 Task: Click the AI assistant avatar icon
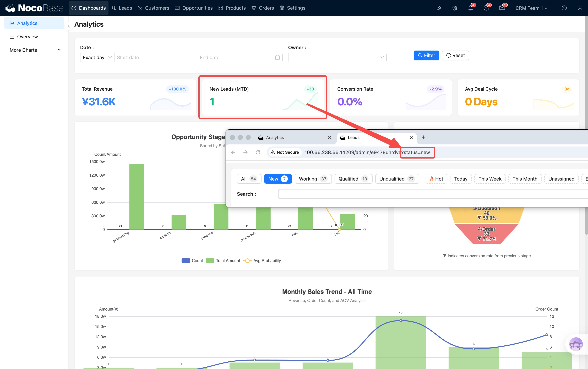[x=576, y=344]
